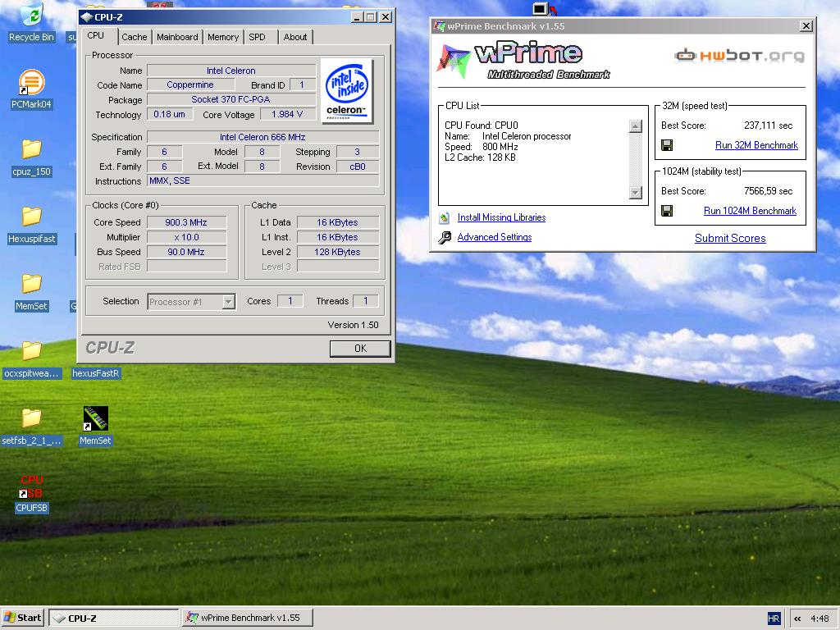Minimize the CPU-Z window
The image size is (840, 630).
[x=358, y=17]
